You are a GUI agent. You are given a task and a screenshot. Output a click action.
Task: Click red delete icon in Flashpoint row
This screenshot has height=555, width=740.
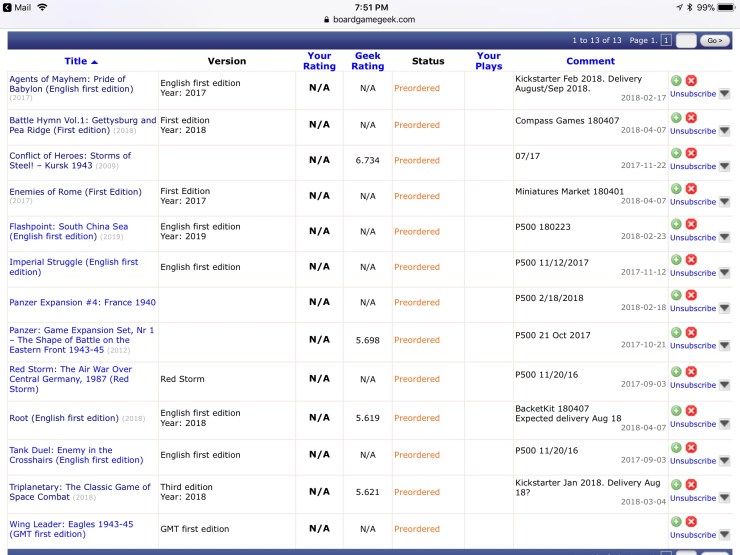pos(691,224)
